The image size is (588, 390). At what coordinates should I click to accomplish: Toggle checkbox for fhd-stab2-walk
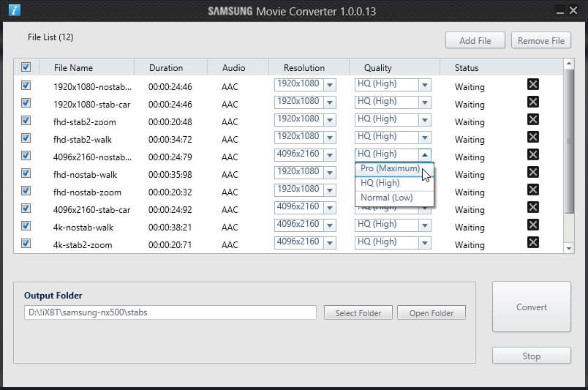coord(26,138)
